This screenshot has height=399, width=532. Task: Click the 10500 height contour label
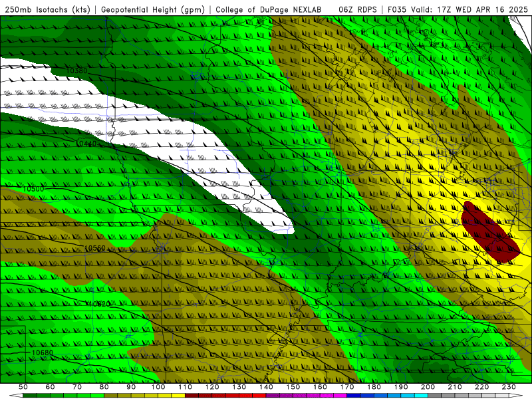[x=33, y=189]
